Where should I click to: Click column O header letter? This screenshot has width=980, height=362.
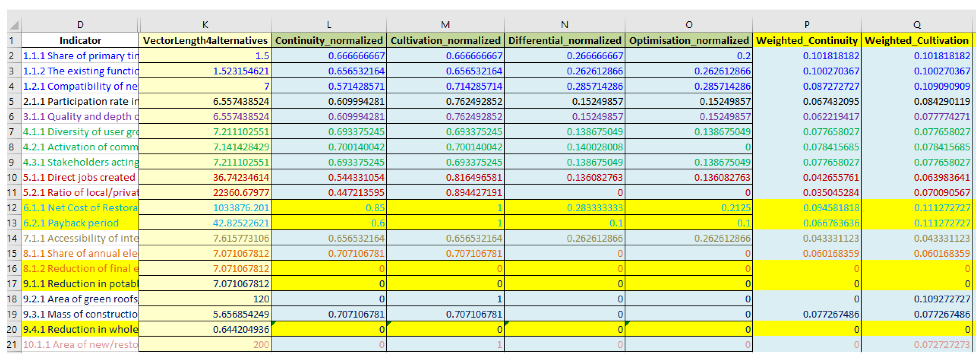[x=689, y=25]
